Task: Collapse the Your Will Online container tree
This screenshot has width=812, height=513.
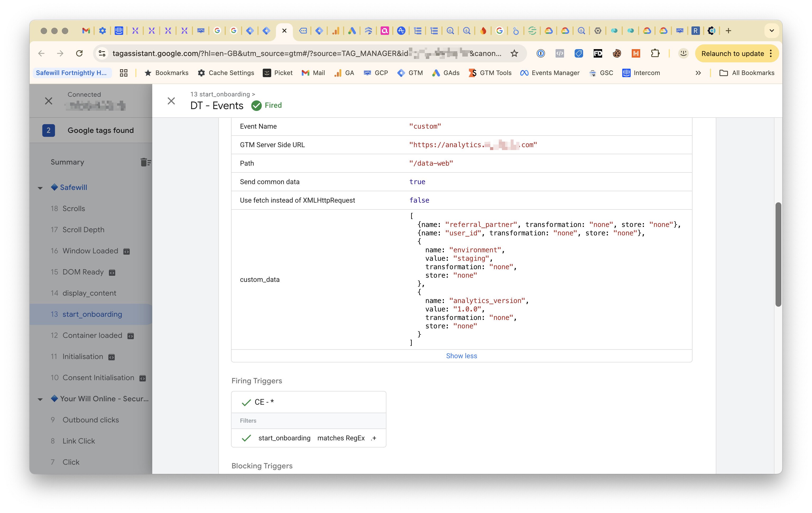Action: 40,399
